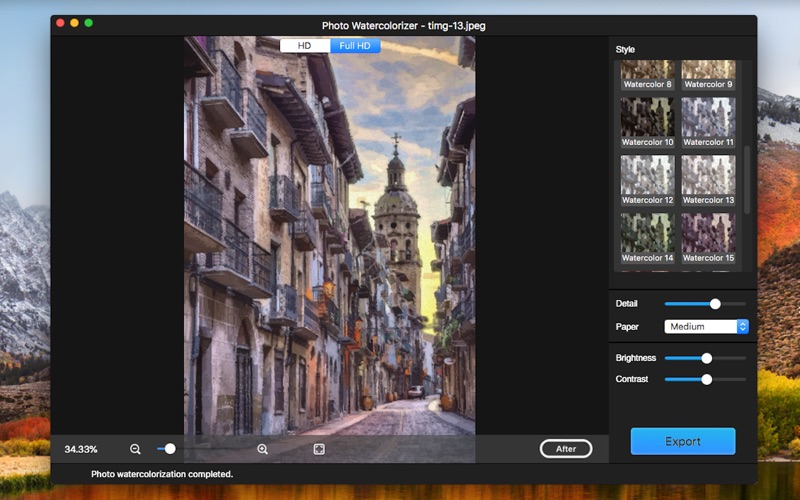Click the Contrast slider handle
This screenshot has width=800, height=500.
click(x=707, y=379)
